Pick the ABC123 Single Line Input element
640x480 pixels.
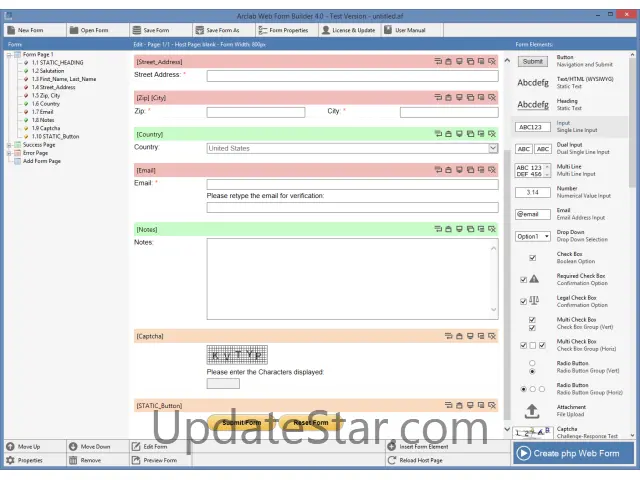[x=570, y=127]
